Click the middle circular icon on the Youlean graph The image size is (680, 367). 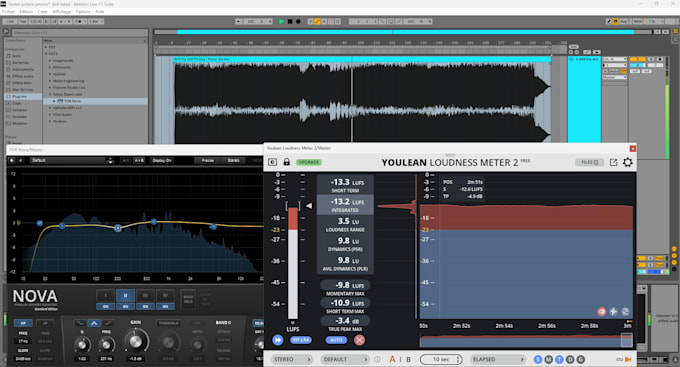(613, 311)
